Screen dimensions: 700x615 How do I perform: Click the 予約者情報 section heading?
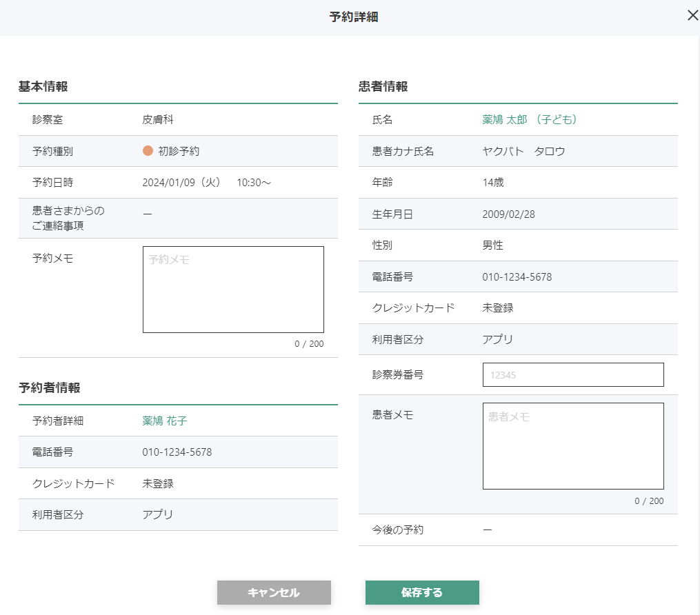(x=49, y=387)
